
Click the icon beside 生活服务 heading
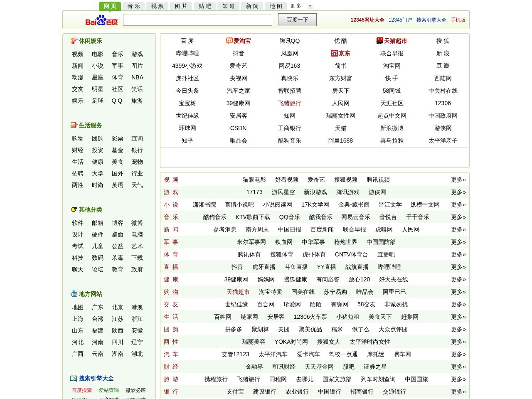pos(73,125)
